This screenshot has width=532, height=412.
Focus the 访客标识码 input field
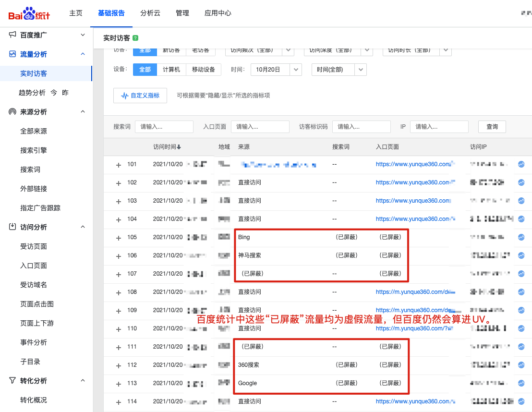coord(362,127)
